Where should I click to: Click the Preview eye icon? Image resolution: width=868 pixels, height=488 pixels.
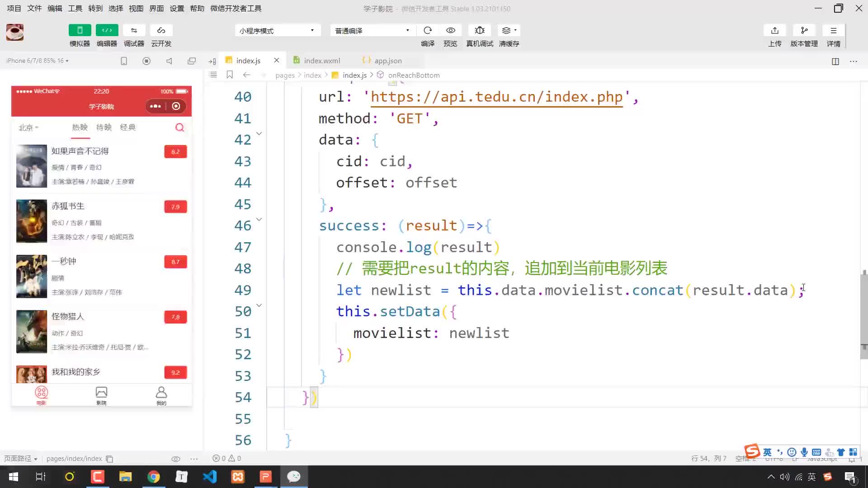(x=450, y=30)
